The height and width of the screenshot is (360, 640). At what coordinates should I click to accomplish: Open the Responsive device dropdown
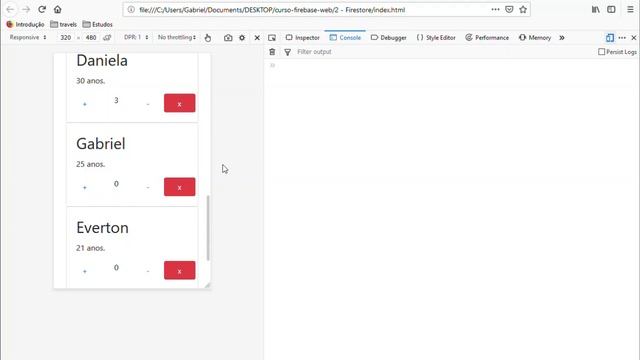click(x=28, y=37)
